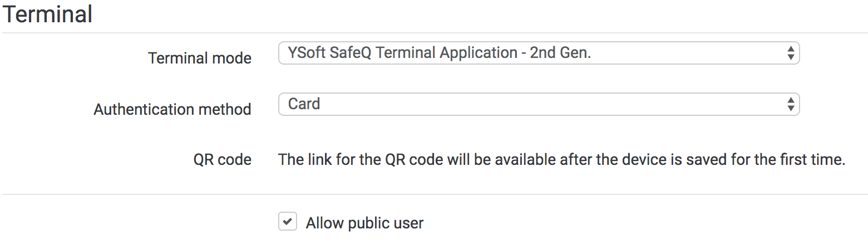Click the Terminal mode dropdown arrows
The width and height of the screenshot is (868, 244).
[790, 53]
